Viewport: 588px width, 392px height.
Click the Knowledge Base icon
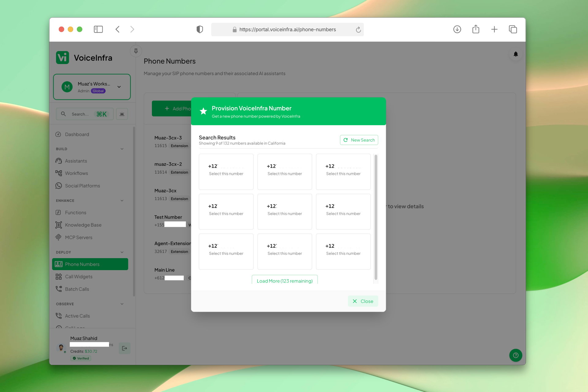(58, 225)
